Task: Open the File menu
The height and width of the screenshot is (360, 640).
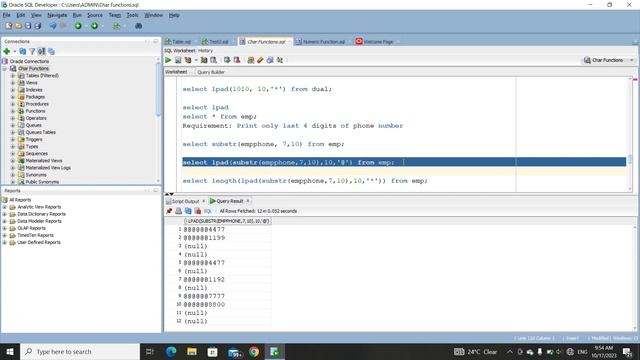Action: (x=7, y=15)
